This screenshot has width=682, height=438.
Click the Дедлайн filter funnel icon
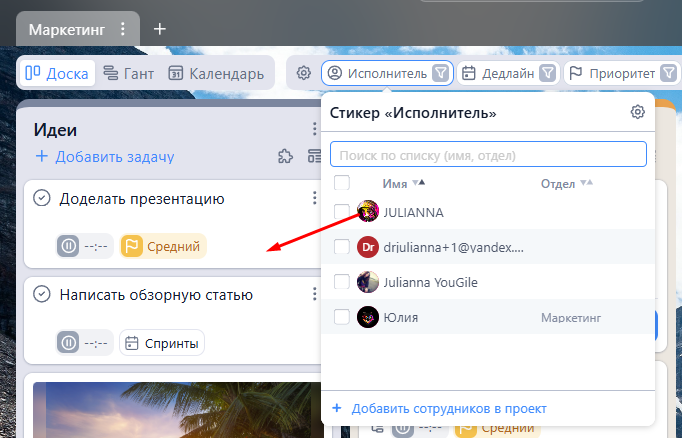click(x=548, y=73)
